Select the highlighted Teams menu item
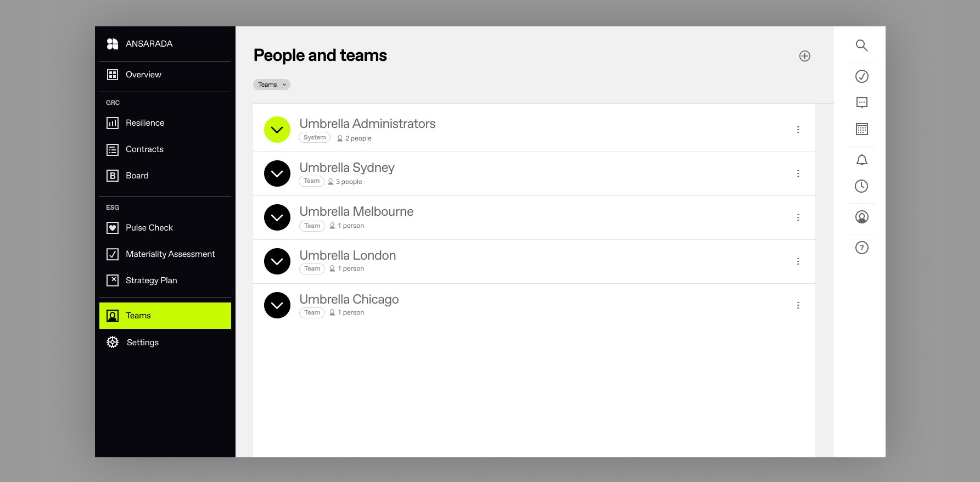 tap(165, 316)
